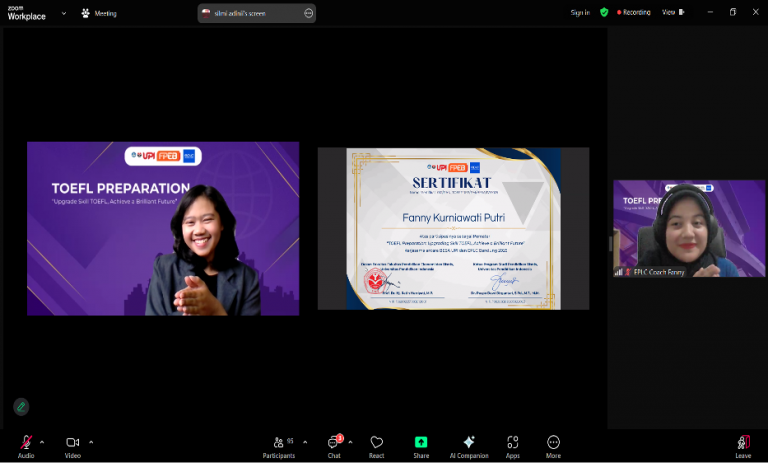768x463 pixels.
Task: Expand the audio options arrow
Action: tap(42, 442)
